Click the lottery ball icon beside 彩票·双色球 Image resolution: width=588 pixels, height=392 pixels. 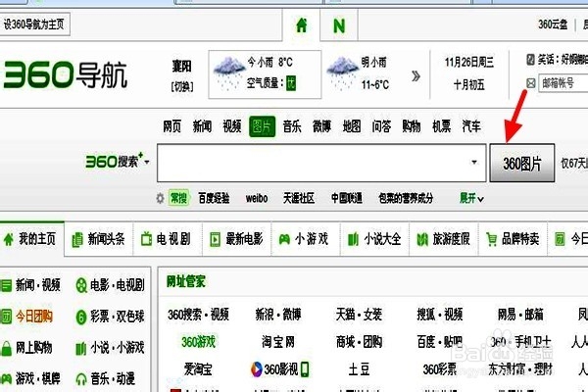click(x=81, y=317)
